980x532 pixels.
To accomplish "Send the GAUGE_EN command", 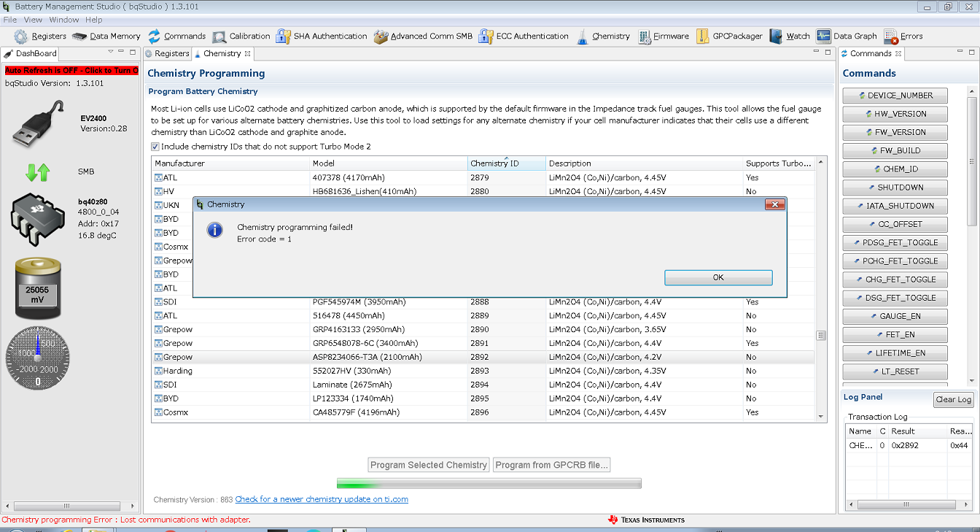I will tap(895, 317).
